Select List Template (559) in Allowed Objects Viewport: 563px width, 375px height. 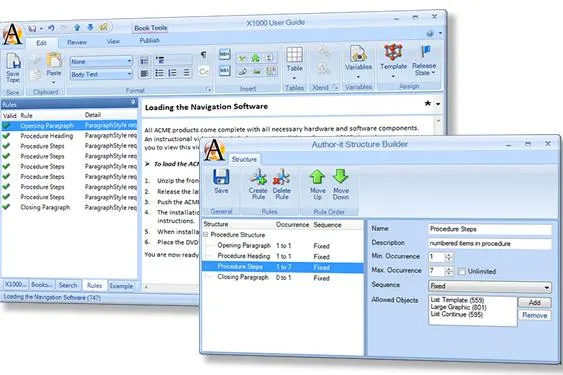coord(457,300)
